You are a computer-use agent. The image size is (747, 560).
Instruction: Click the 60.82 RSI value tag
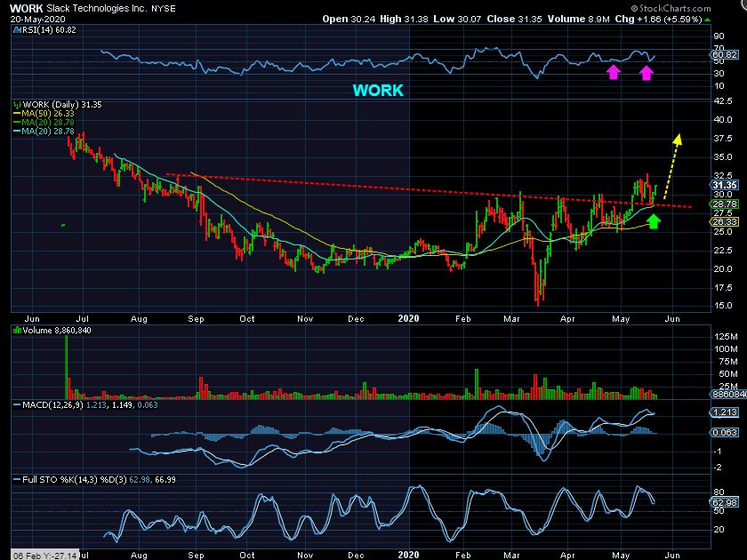click(x=722, y=55)
